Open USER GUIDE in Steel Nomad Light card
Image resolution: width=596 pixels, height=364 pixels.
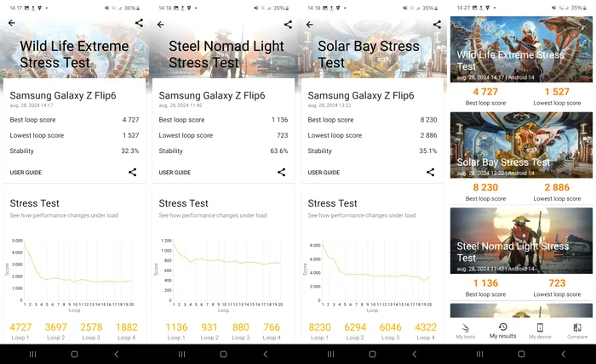175,173
